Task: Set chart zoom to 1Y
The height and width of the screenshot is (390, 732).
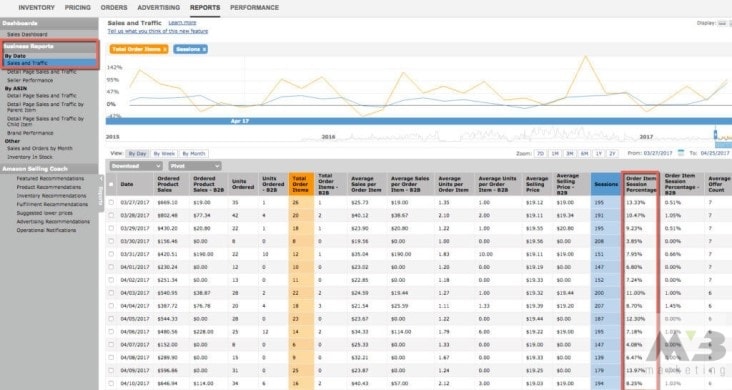Action: [598, 153]
